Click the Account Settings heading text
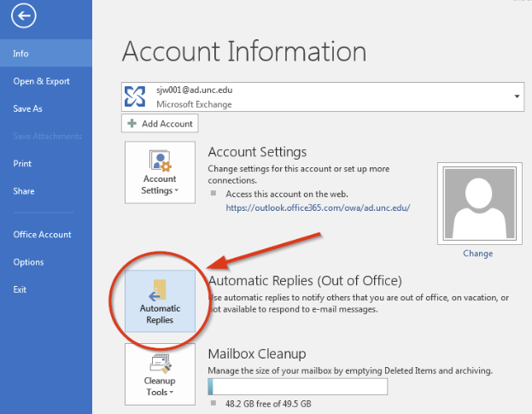532x414 pixels. click(257, 152)
